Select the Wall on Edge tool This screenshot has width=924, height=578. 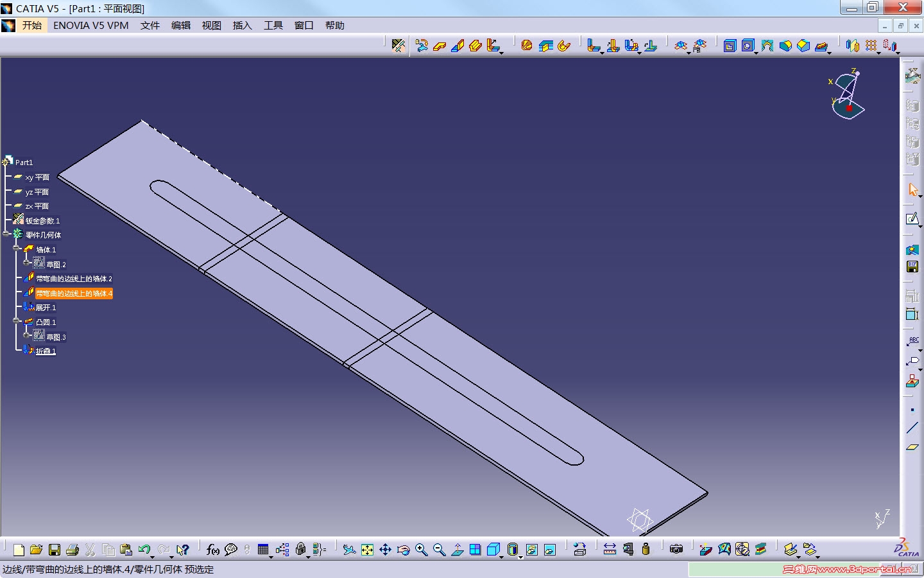click(x=458, y=46)
